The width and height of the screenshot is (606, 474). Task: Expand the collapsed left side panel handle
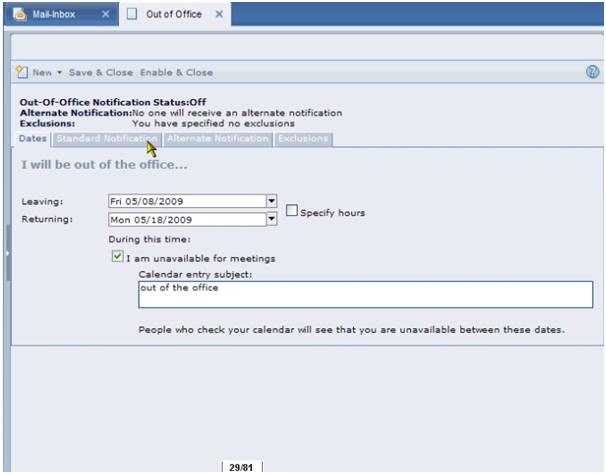click(7, 253)
